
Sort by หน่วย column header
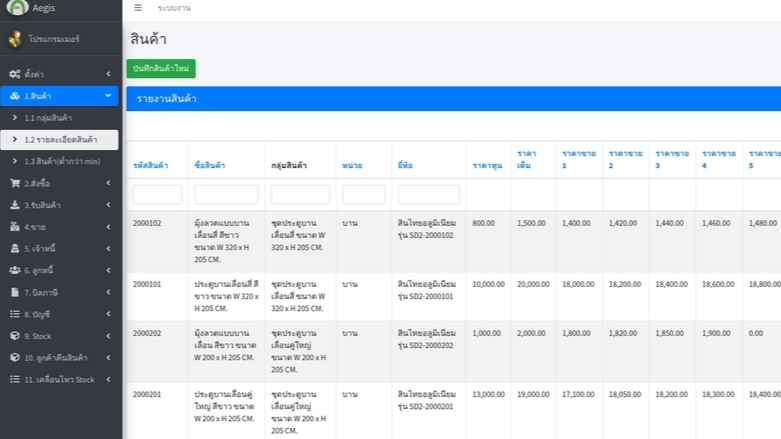(x=352, y=165)
